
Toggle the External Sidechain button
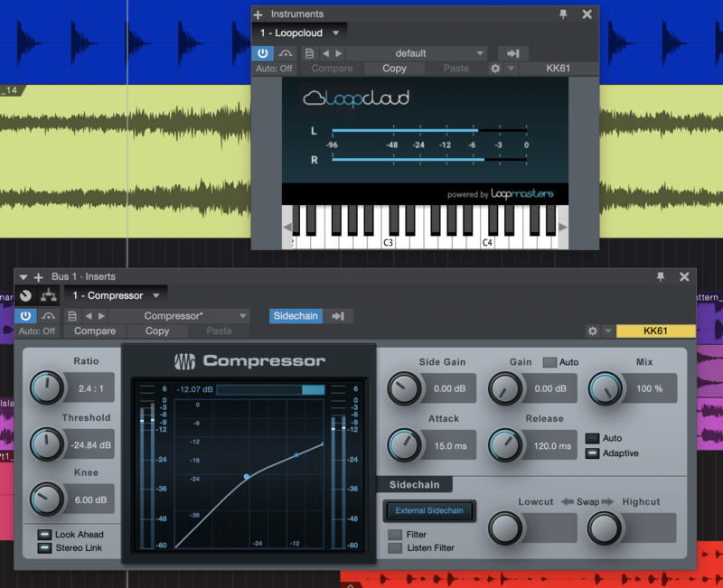click(x=429, y=511)
